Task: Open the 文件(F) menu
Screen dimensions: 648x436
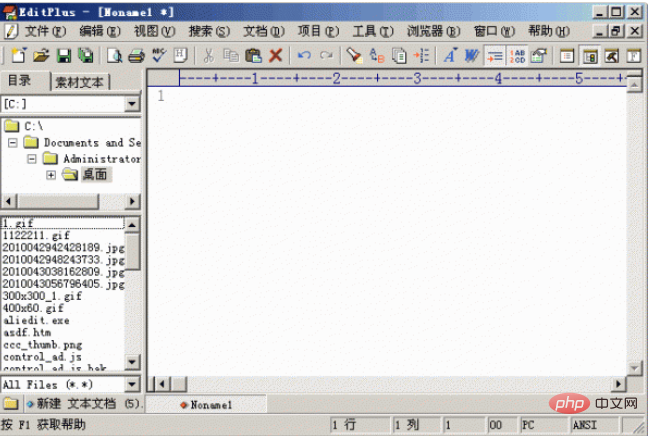Action: click(x=45, y=31)
